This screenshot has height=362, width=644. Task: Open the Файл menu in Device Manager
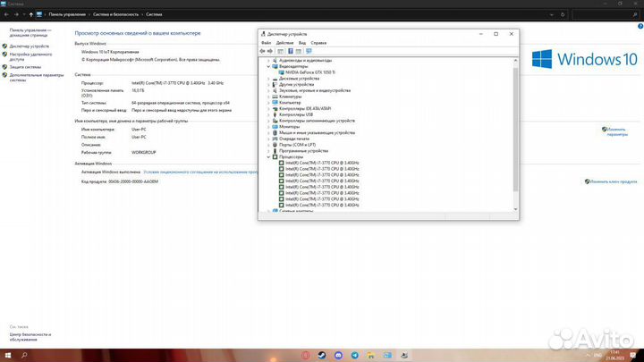(266, 43)
